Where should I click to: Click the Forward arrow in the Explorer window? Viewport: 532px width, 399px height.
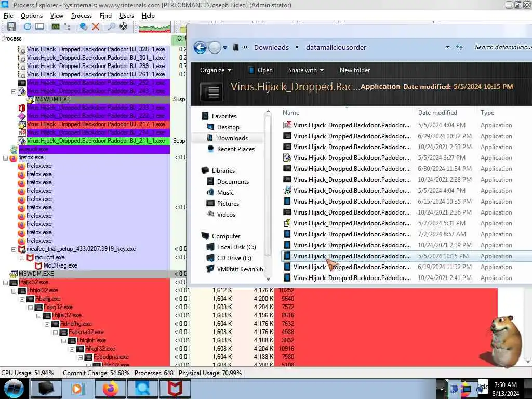pos(215,47)
